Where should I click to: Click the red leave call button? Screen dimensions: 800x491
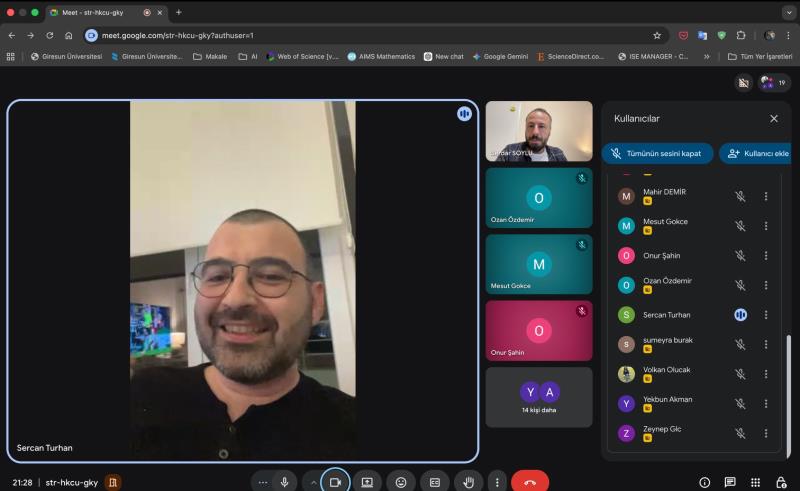529,482
